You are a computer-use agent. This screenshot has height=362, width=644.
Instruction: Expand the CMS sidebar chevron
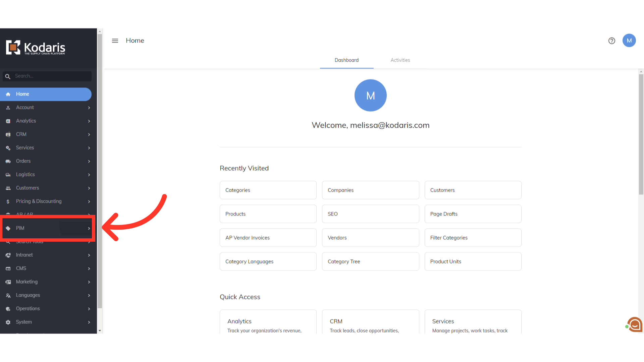pyautogui.click(x=89, y=268)
